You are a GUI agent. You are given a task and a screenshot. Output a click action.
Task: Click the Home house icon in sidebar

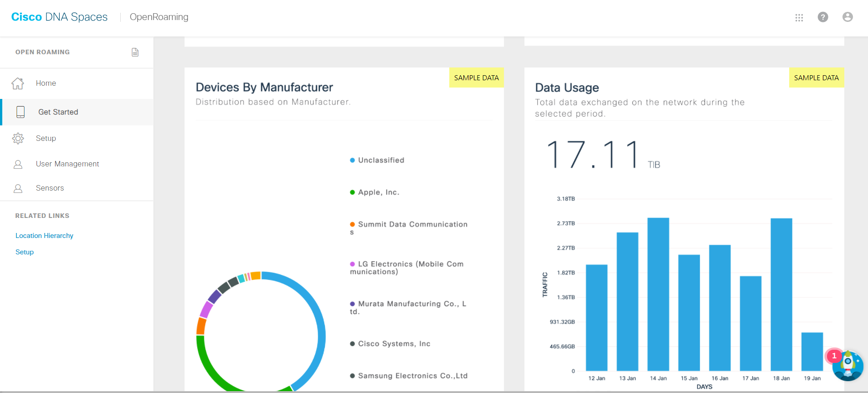[x=18, y=83]
